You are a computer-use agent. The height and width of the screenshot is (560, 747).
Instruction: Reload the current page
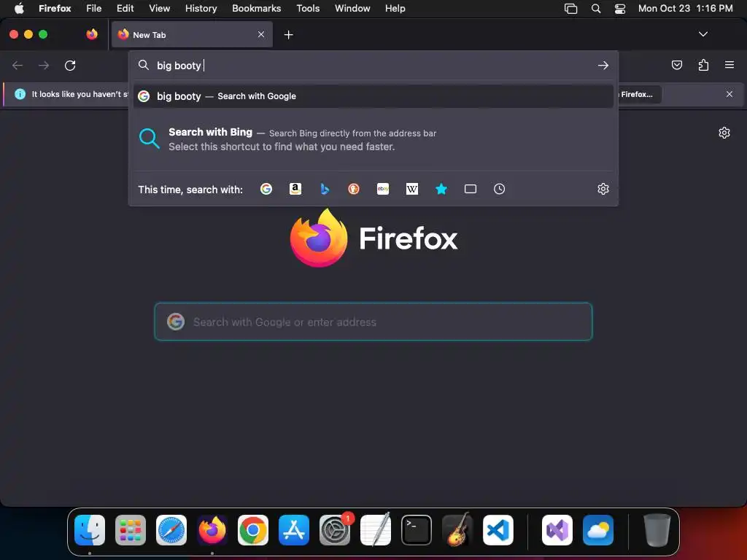[70, 65]
